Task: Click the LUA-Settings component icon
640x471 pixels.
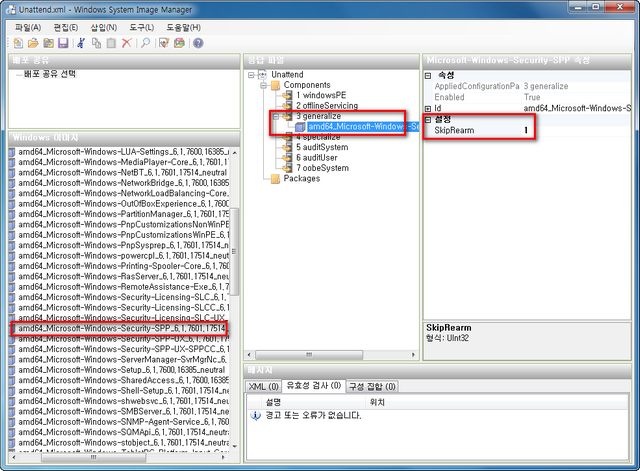Action: 12,152
